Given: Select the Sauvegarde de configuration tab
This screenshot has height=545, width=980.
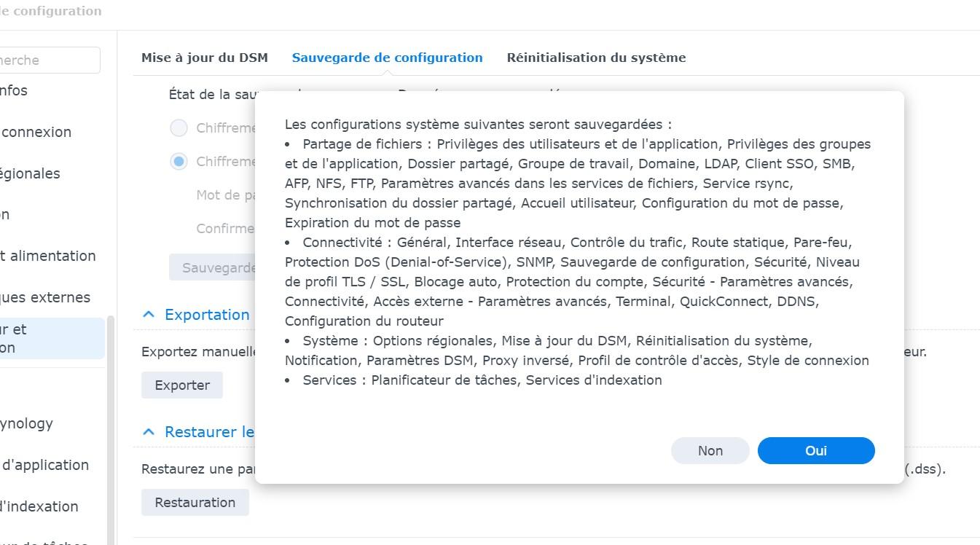Looking at the screenshot, I should 387,58.
